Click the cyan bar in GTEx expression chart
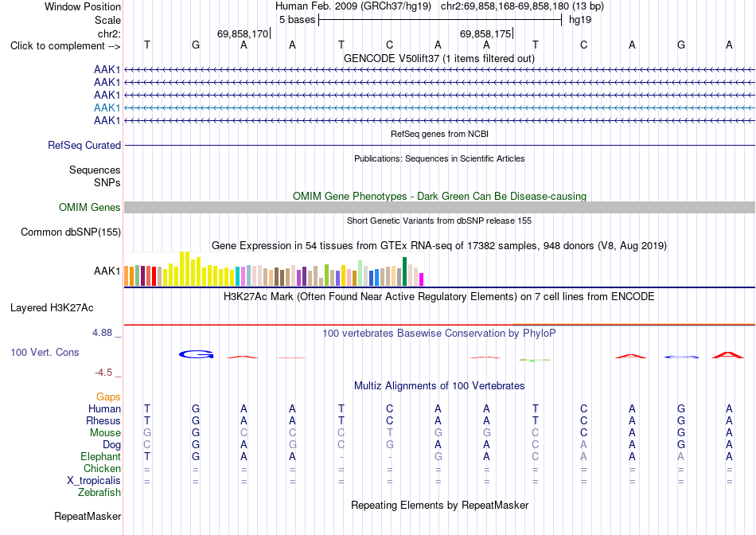 (x=238, y=276)
